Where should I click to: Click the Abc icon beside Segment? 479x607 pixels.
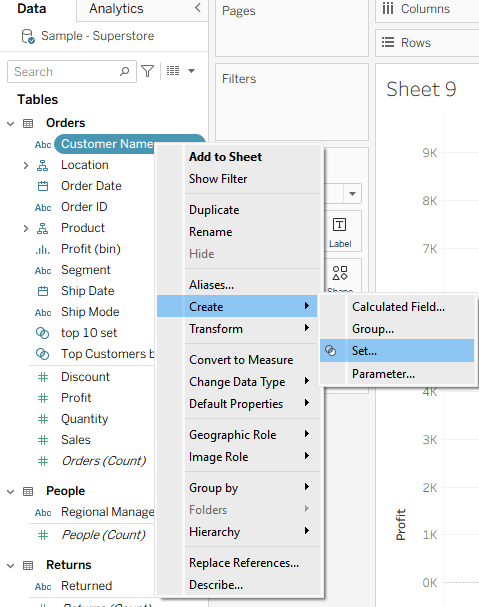43,271
